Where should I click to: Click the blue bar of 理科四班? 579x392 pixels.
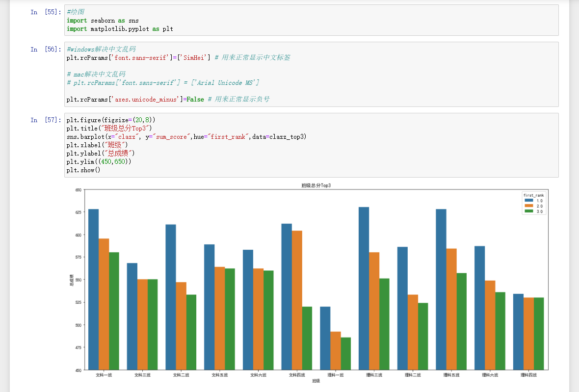click(519, 332)
